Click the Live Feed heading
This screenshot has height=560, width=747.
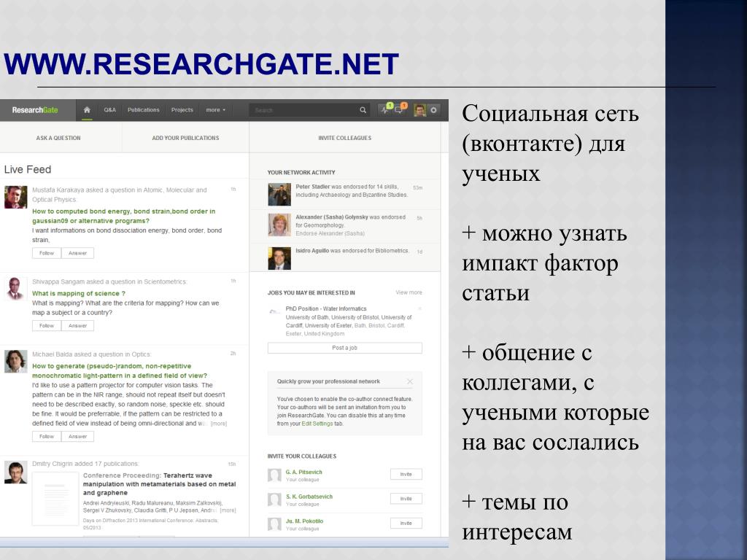[28, 169]
